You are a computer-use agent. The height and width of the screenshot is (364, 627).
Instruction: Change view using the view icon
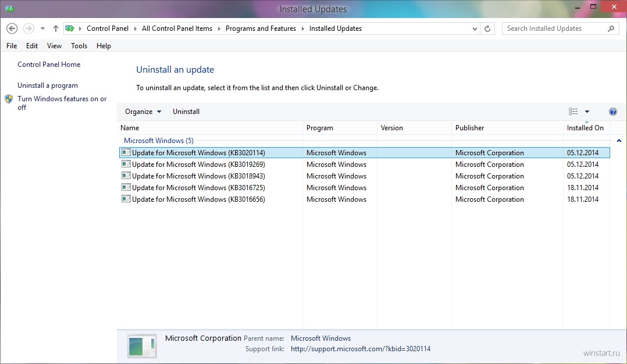click(573, 112)
